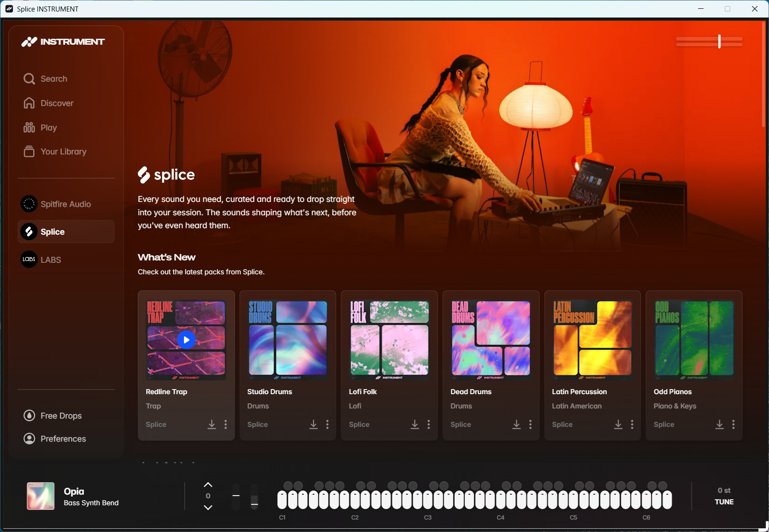
Task: Click the top-right volume slider
Action: 709,41
